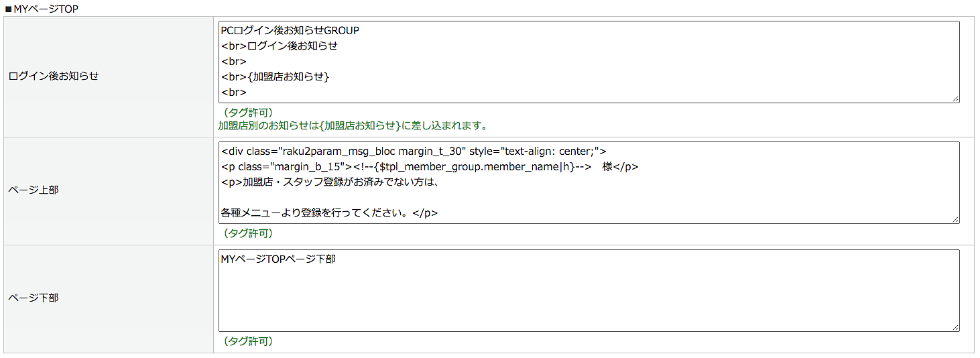Click the margin_b_15 paragraph tag line

pyautogui.click(x=429, y=167)
